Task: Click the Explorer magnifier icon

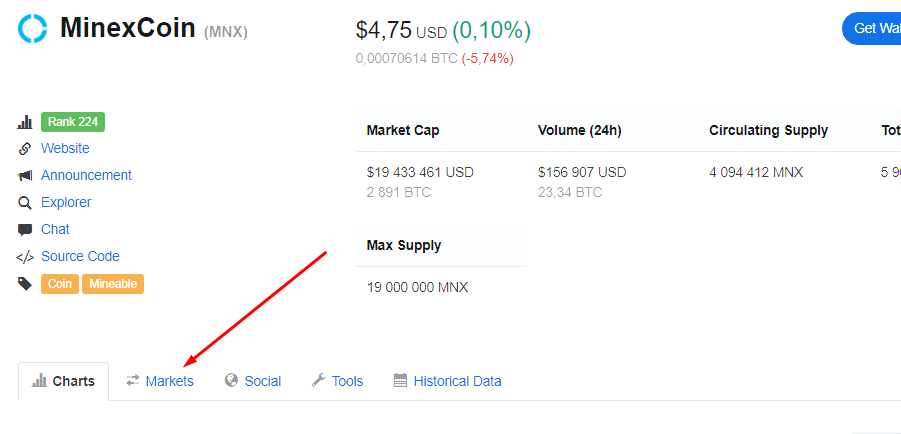Action: [25, 203]
